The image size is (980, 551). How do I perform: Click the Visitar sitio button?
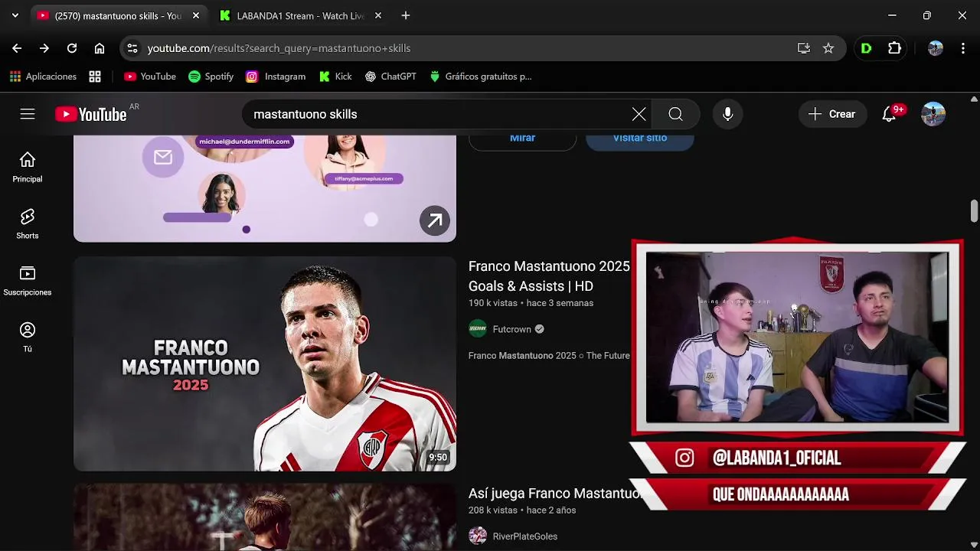click(640, 141)
